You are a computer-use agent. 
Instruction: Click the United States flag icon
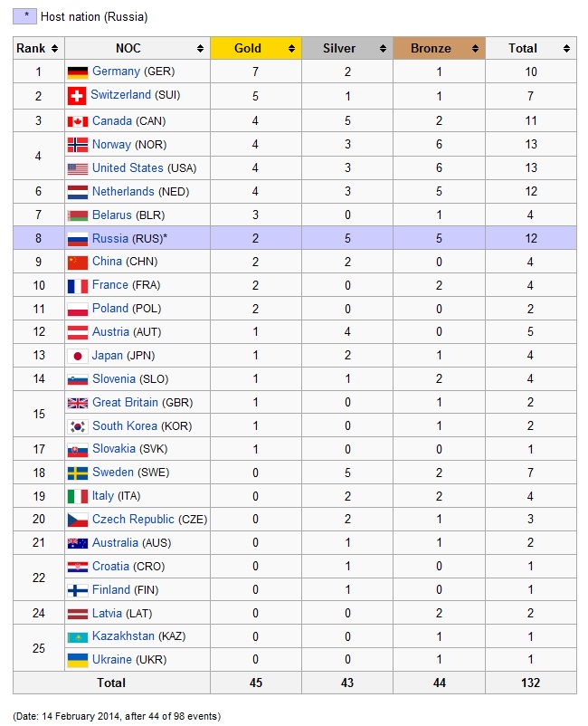(78, 169)
